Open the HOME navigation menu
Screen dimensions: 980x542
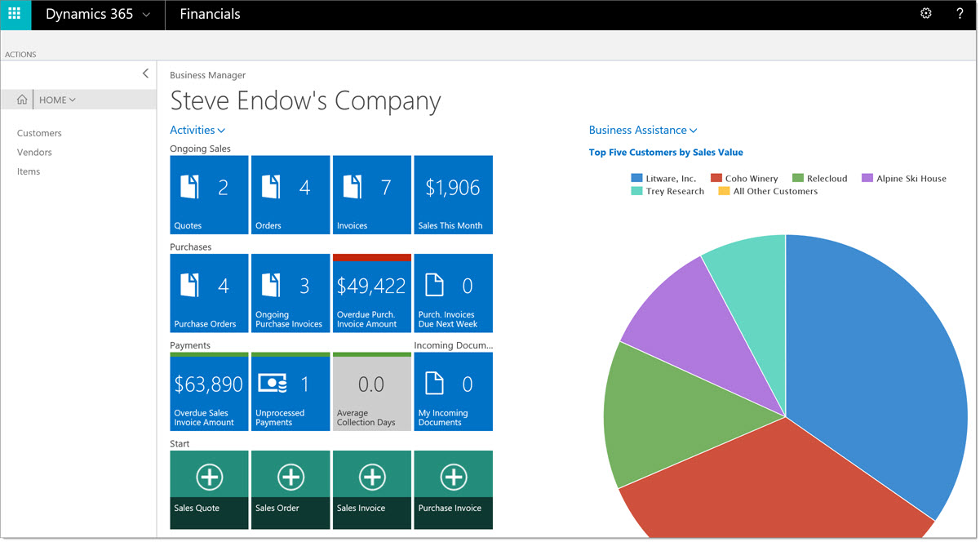coord(57,99)
